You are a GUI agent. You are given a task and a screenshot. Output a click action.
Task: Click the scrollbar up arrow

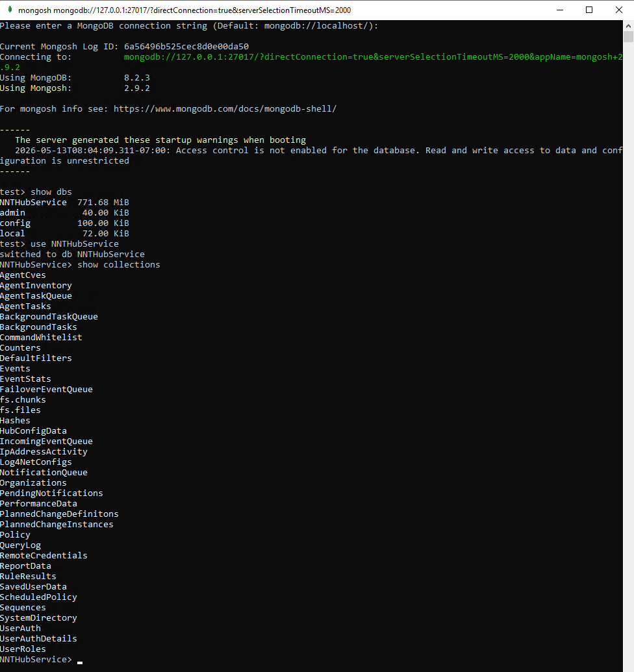click(x=628, y=26)
